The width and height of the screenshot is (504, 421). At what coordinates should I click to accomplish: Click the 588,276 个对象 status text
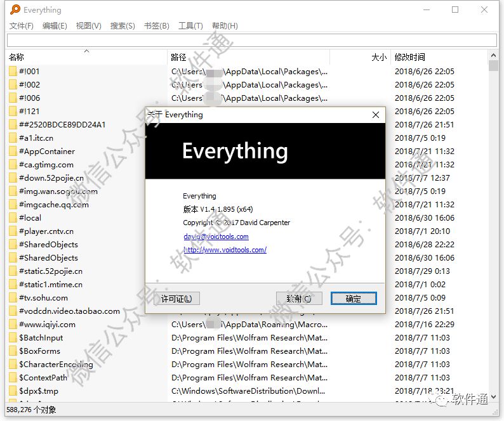31,410
